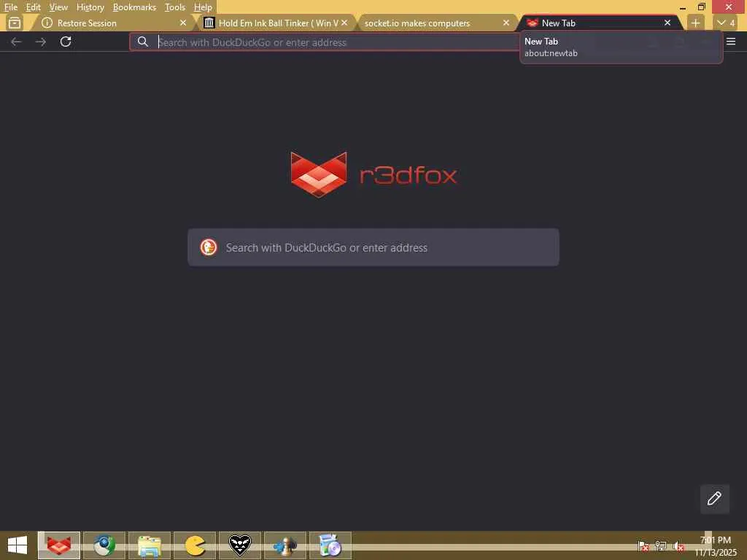This screenshot has width=747, height=560.
Task: Open the Edit menu
Action: (x=33, y=7)
